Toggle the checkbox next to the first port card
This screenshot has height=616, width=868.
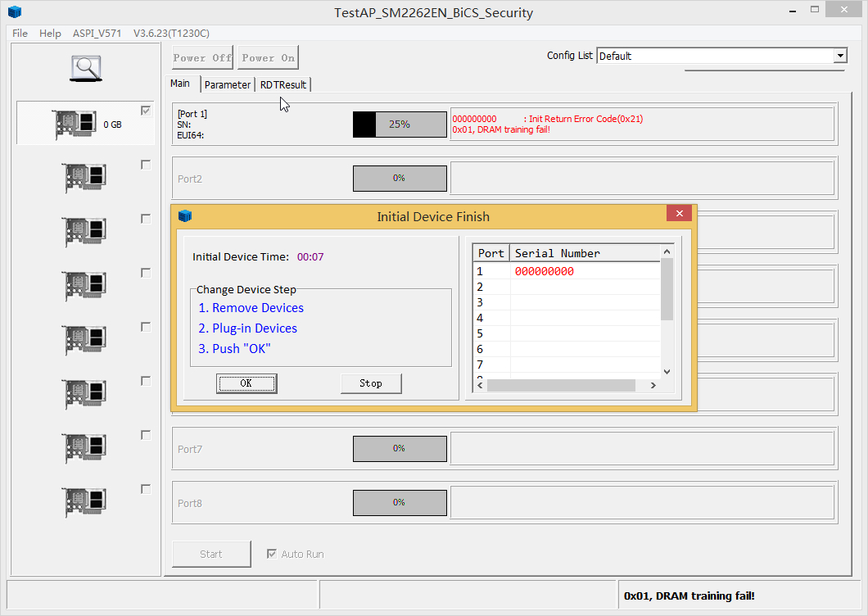pos(146,111)
